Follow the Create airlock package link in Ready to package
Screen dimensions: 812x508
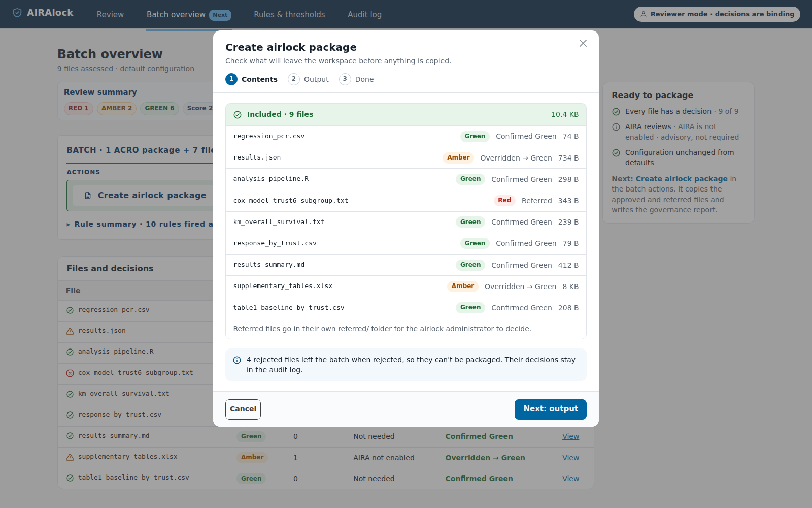click(682, 179)
